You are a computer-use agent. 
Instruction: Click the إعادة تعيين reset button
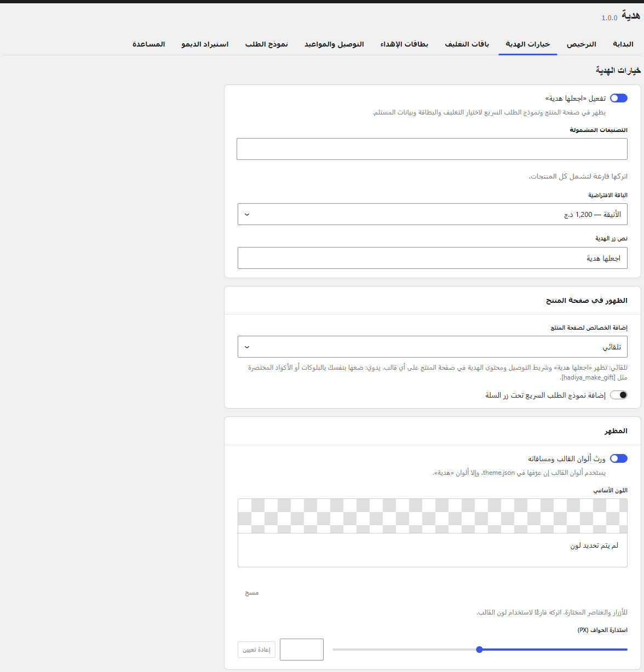tap(257, 650)
